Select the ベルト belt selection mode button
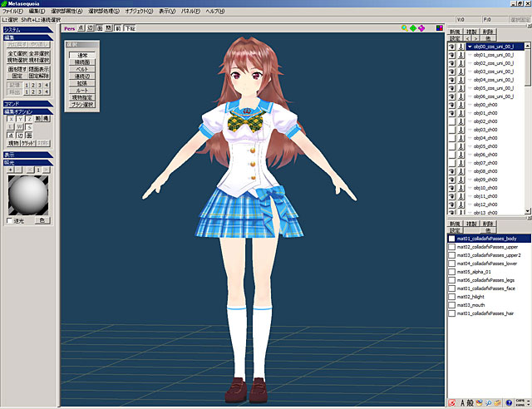The width and height of the screenshot is (532, 409). coord(82,69)
